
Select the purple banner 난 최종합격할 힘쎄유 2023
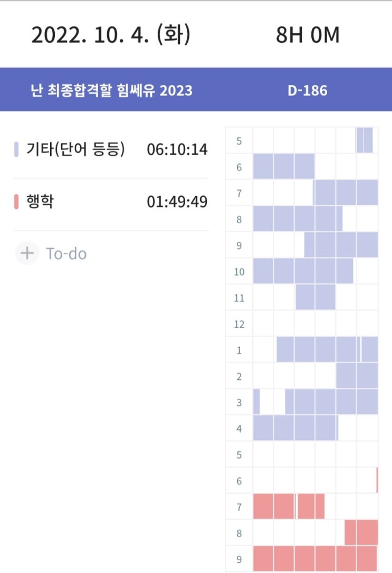tap(111, 90)
